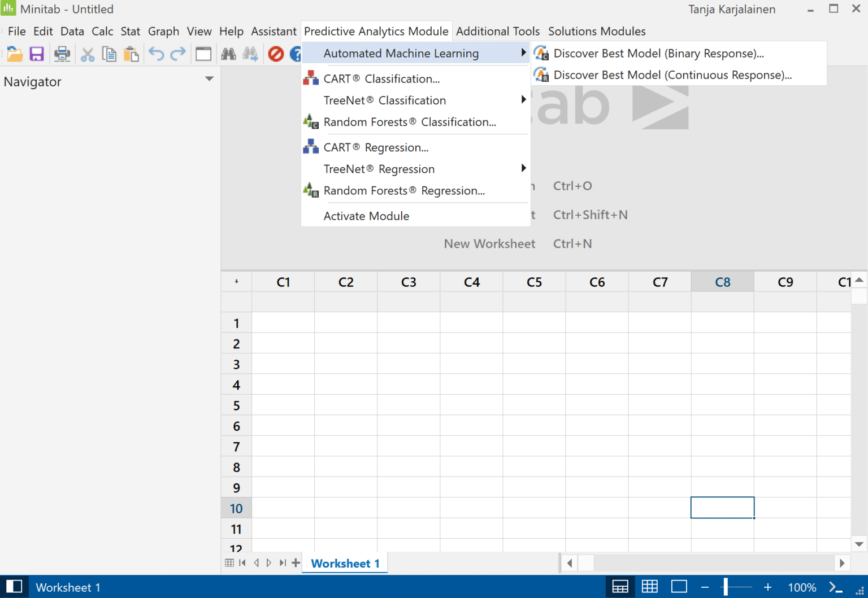868x598 pixels.
Task: Click New Worksheet shortcut text
Action: pyautogui.click(x=489, y=243)
